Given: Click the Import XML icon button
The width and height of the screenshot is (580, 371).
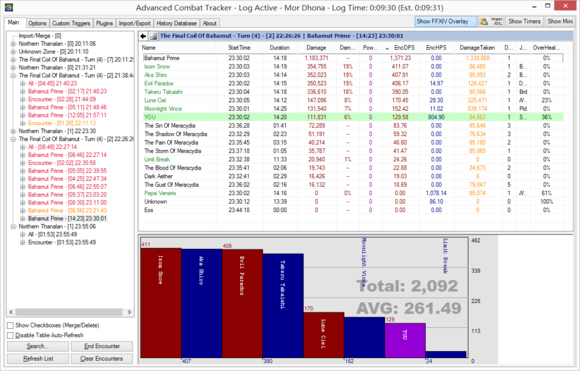Looking at the screenshot, I should pyautogui.click(x=496, y=21).
